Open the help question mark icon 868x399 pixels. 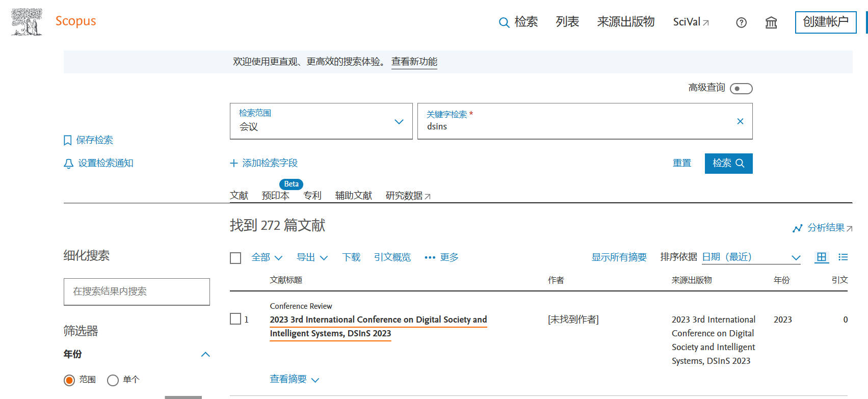(741, 22)
